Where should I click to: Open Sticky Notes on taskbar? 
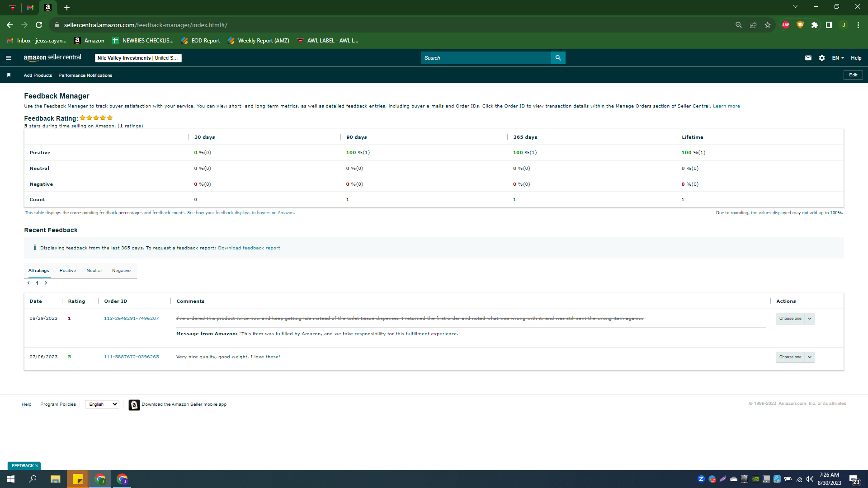click(x=78, y=479)
